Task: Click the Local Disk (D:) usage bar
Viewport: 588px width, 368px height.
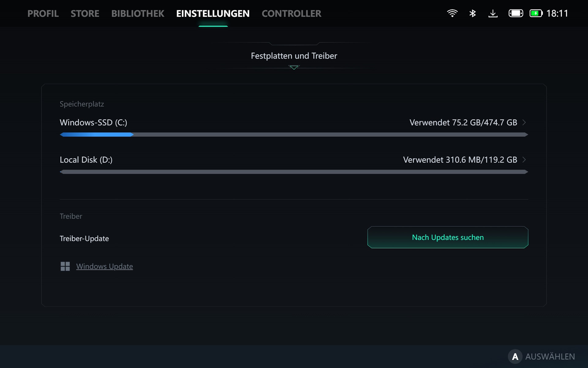Action: point(294,172)
